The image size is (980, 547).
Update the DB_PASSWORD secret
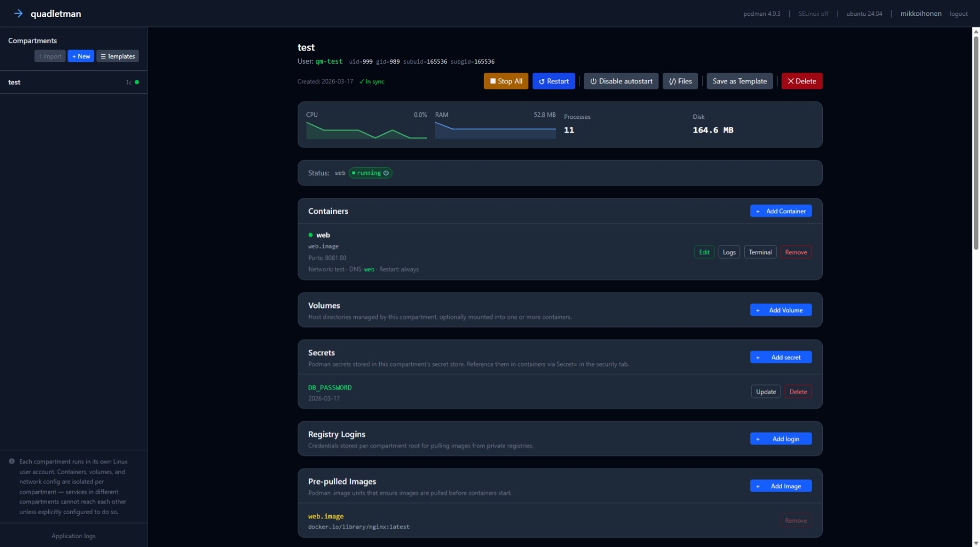pyautogui.click(x=765, y=391)
